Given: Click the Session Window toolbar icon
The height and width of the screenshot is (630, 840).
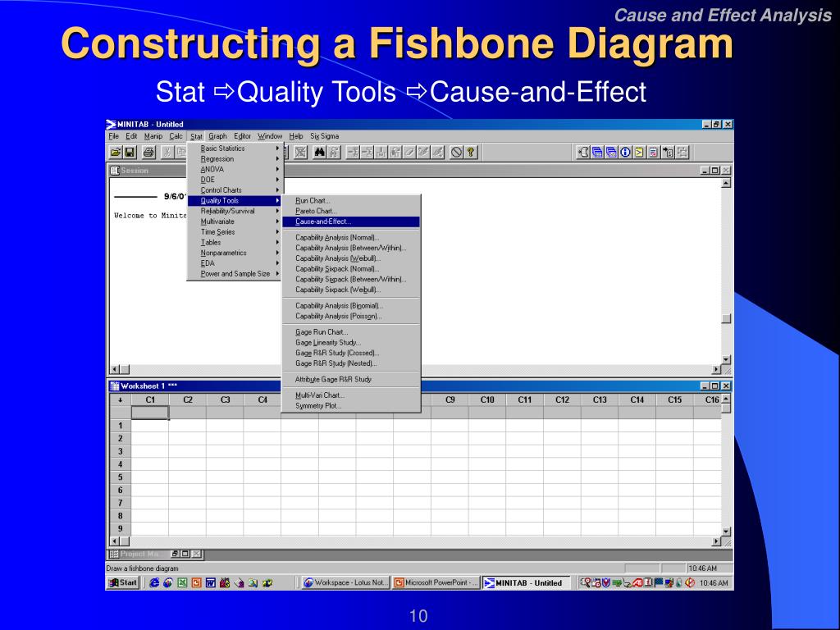Looking at the screenshot, I should pos(584,152).
